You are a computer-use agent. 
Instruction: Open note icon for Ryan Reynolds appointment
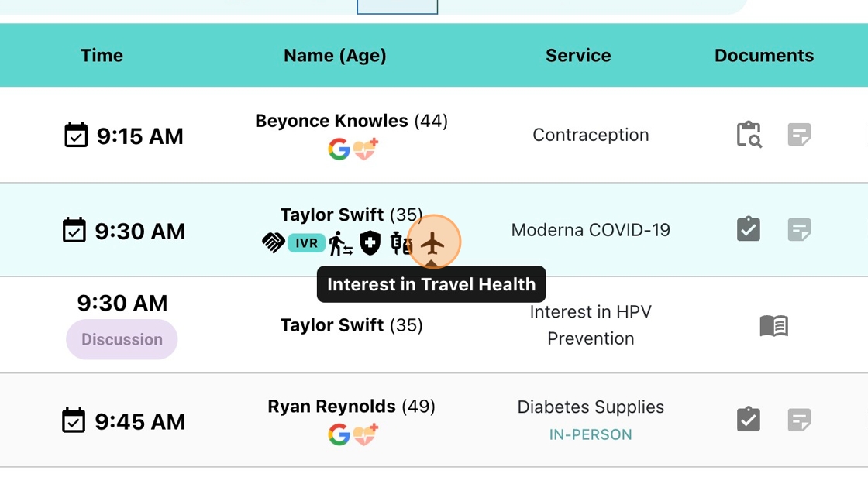point(799,420)
